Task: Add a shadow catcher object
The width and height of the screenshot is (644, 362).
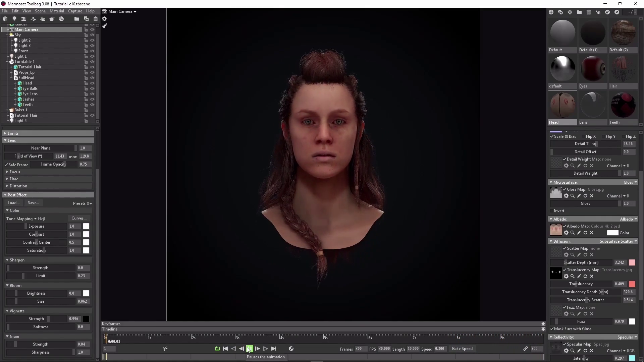Action: [x=33, y=19]
